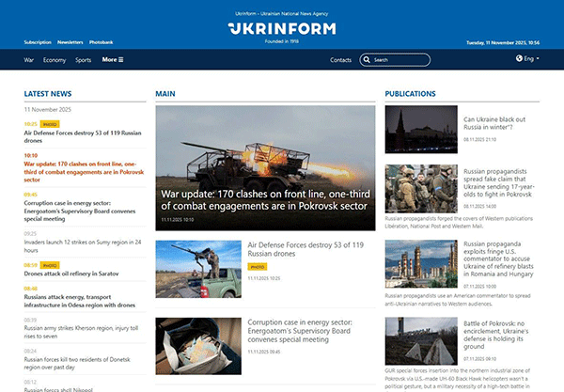Screen dimensions: 564x392
Task: Click PHOTO badge on Saratov refinery item
Action: coord(50,266)
